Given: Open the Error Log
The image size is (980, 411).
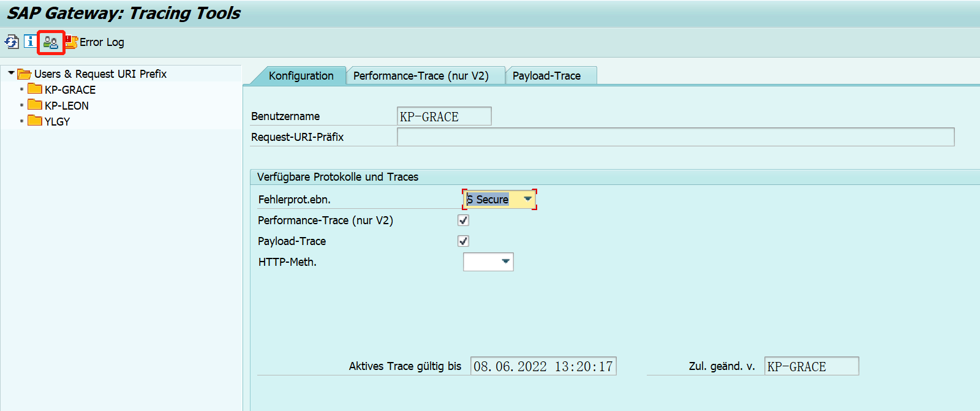Looking at the screenshot, I should tap(95, 42).
